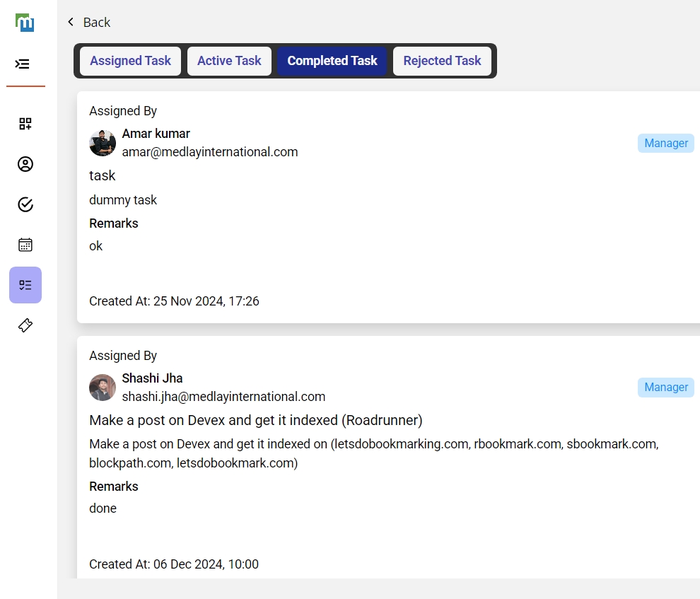Click the Manager badge on Shashi's task
700x599 pixels.
pos(665,388)
